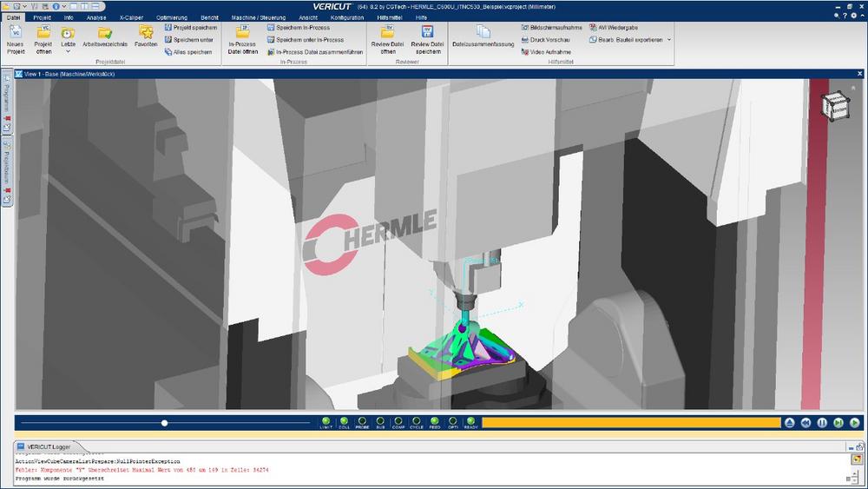Click the animation speed slider handle

point(165,423)
